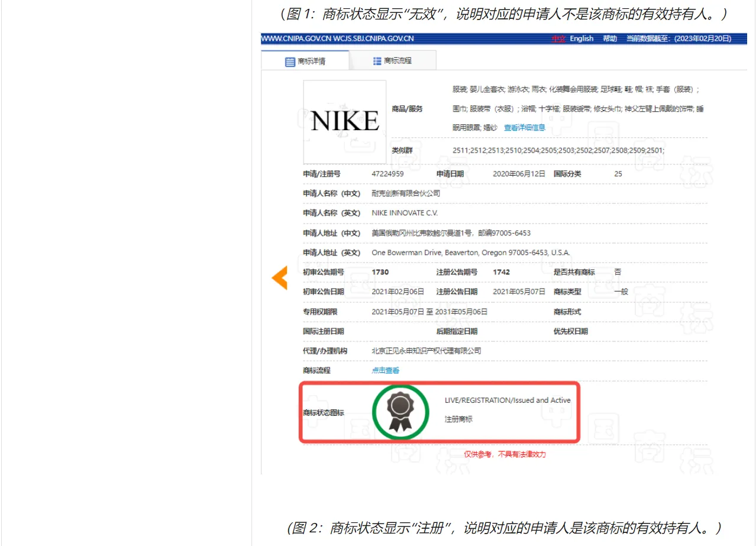Click the One Bowerman Drive address text
The width and height of the screenshot is (756, 546).
point(471,253)
